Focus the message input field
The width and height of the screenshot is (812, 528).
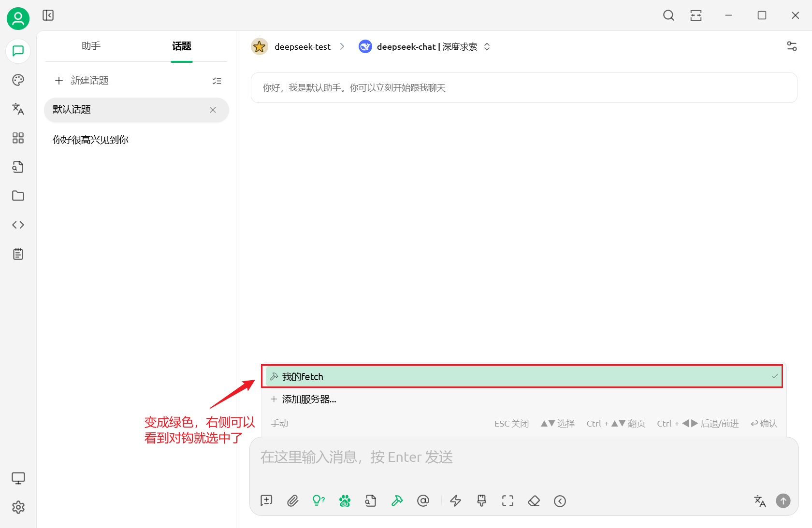coord(524,457)
